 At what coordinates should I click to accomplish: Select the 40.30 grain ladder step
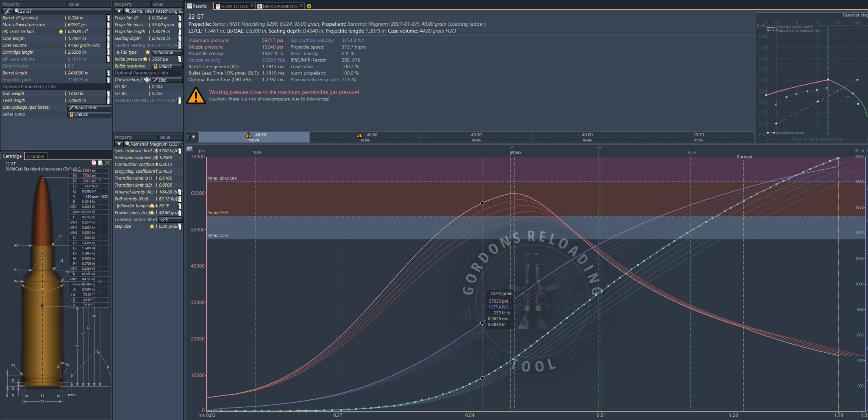tap(476, 137)
